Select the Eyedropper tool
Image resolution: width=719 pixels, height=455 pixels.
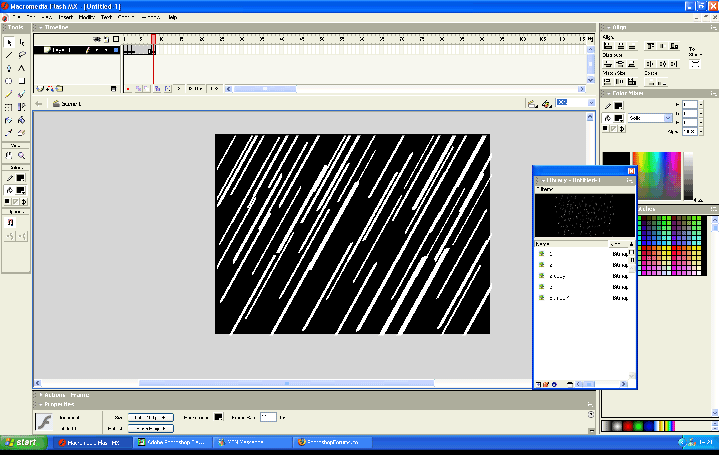tap(9, 133)
